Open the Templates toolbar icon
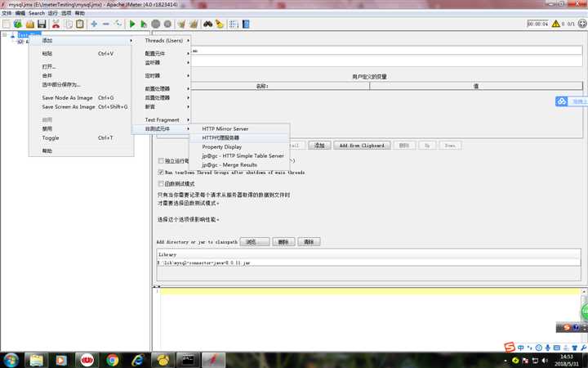 (x=18, y=24)
